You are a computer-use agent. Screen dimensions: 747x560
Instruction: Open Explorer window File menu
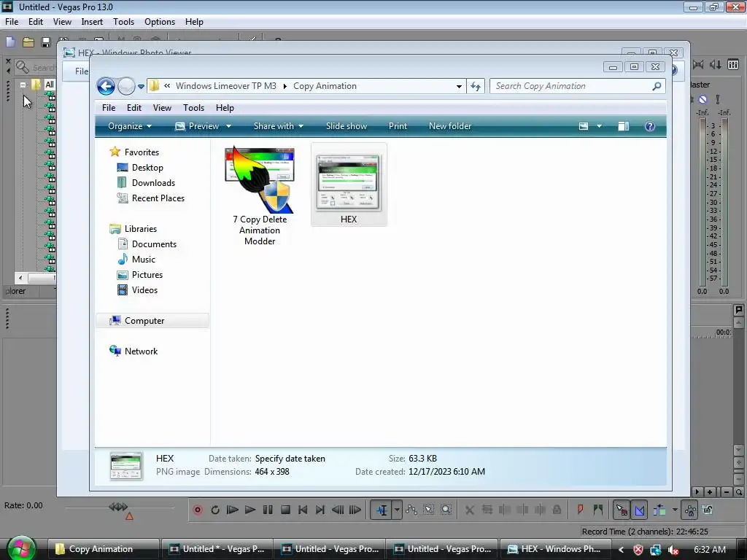(109, 108)
